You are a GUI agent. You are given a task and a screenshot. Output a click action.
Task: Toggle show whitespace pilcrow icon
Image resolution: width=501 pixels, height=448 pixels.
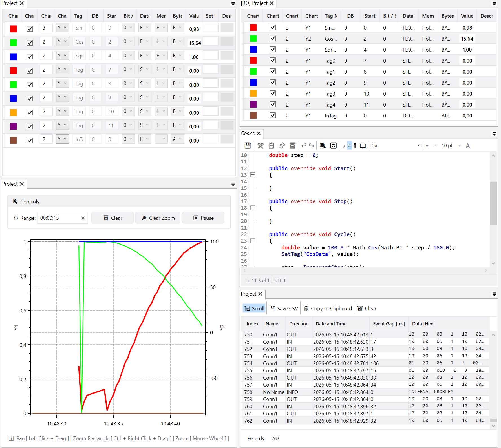pos(355,145)
